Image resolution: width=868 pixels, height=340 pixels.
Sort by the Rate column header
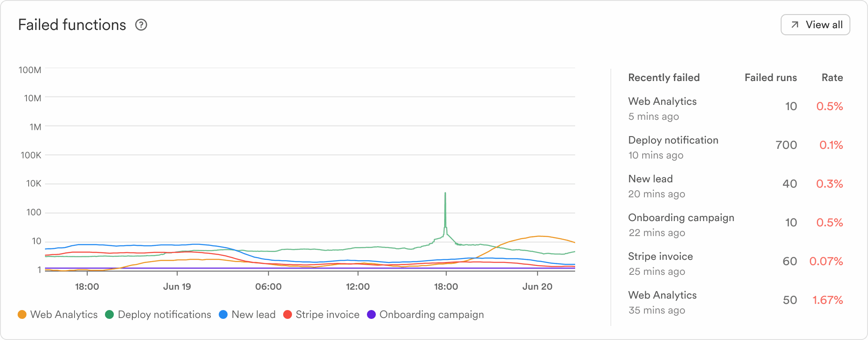832,78
